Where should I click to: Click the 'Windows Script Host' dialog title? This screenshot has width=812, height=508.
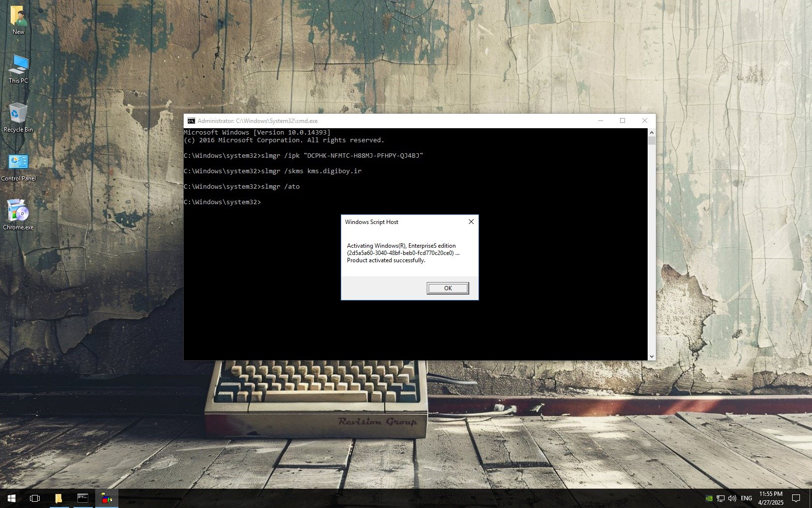coord(372,222)
